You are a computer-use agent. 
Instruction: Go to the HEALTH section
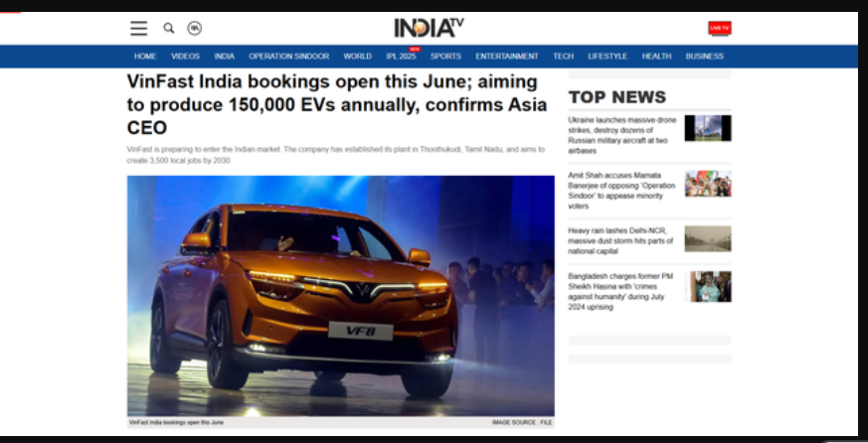click(x=656, y=57)
